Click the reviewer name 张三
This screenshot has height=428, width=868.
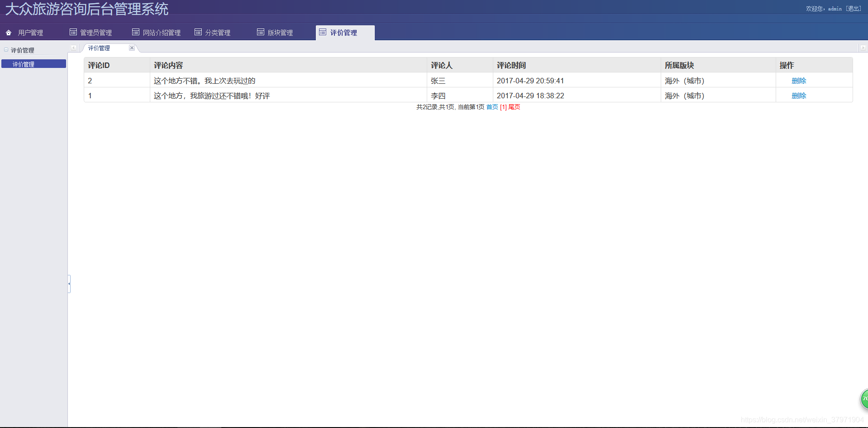point(438,81)
